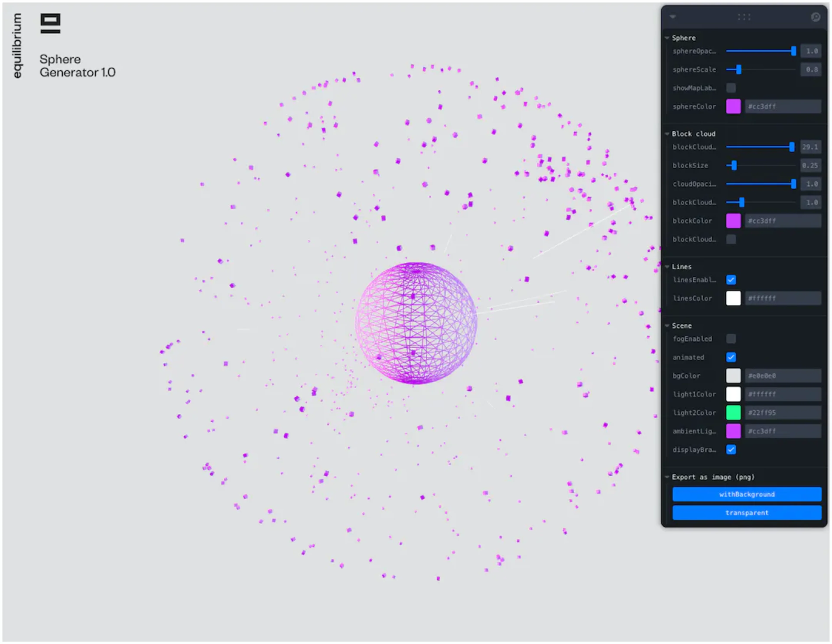Click the panel drag handle dots
This screenshot has height=644, width=832.
744,17
